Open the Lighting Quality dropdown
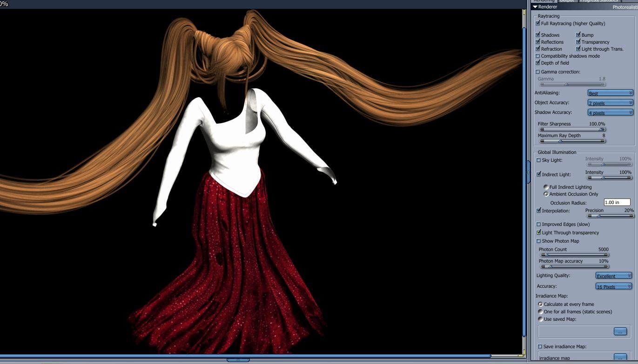638x364 pixels. 613,276
